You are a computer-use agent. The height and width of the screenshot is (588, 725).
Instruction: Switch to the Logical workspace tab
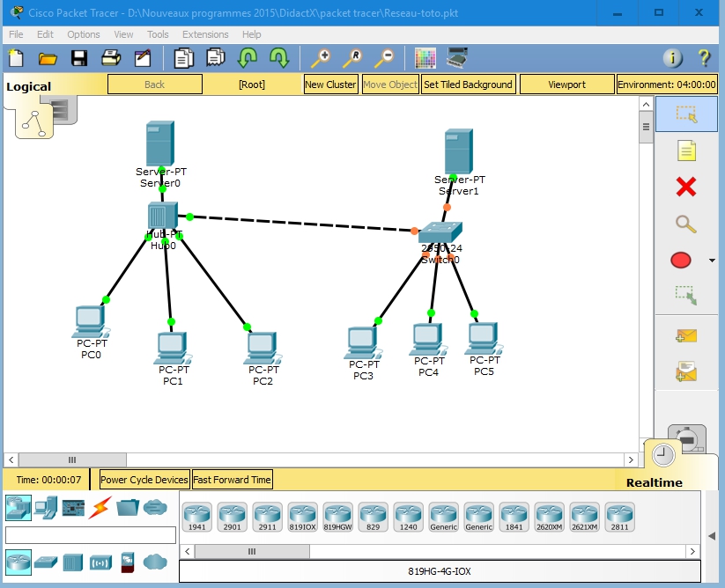coord(34,123)
